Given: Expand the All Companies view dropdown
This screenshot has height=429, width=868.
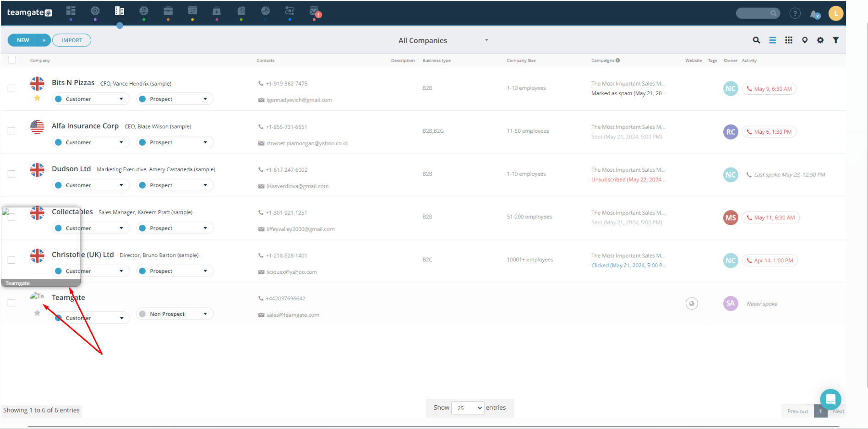Looking at the screenshot, I should (443, 40).
